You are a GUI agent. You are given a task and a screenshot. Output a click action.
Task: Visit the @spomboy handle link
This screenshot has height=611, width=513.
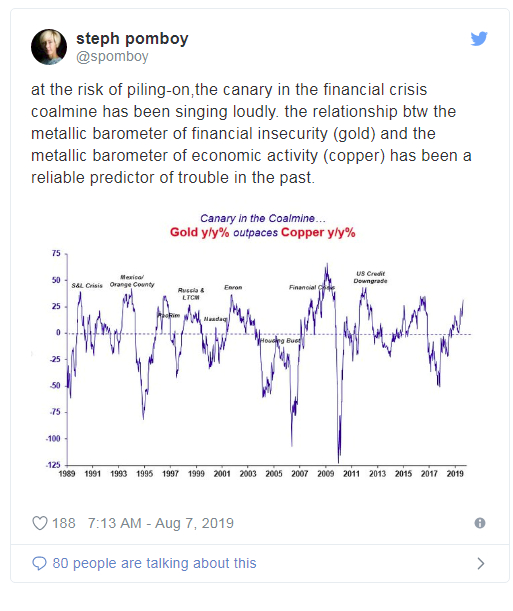pyautogui.click(x=112, y=57)
